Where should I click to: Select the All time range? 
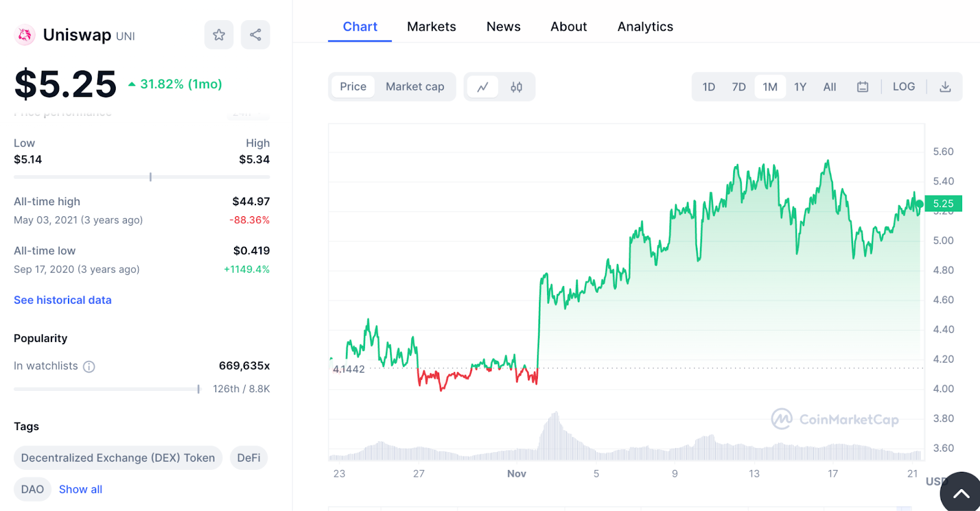[x=829, y=87]
